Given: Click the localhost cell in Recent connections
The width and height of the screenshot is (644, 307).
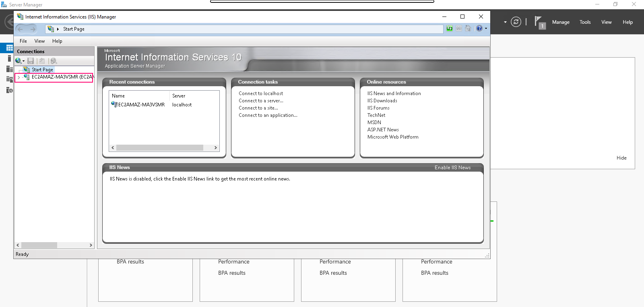Looking at the screenshot, I should (182, 105).
